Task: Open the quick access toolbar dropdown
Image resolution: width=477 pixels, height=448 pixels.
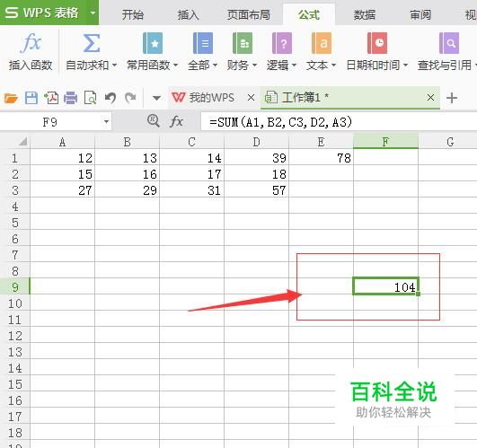Action: 156,98
